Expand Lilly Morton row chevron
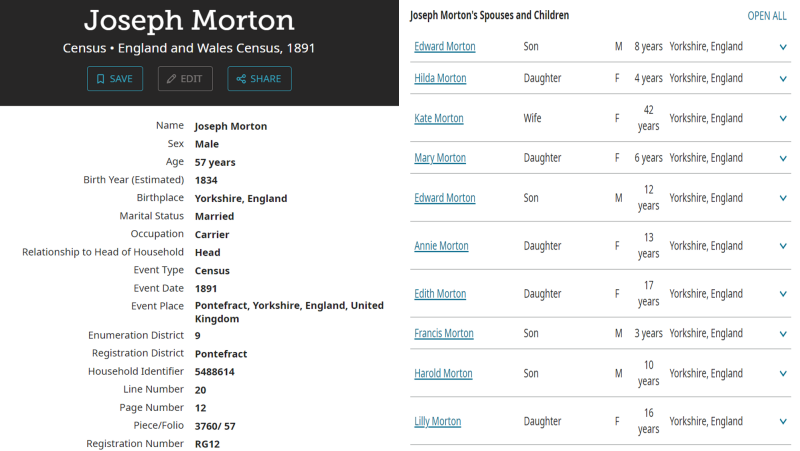Image resolution: width=800 pixels, height=451 pixels. pos(783,422)
